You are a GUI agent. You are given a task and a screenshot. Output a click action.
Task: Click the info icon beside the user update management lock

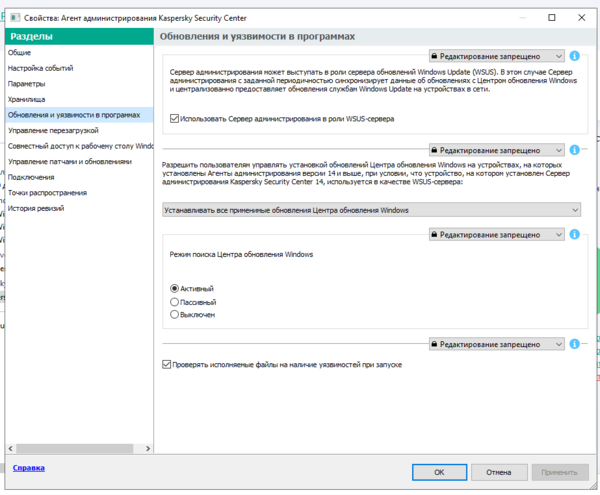pos(574,150)
